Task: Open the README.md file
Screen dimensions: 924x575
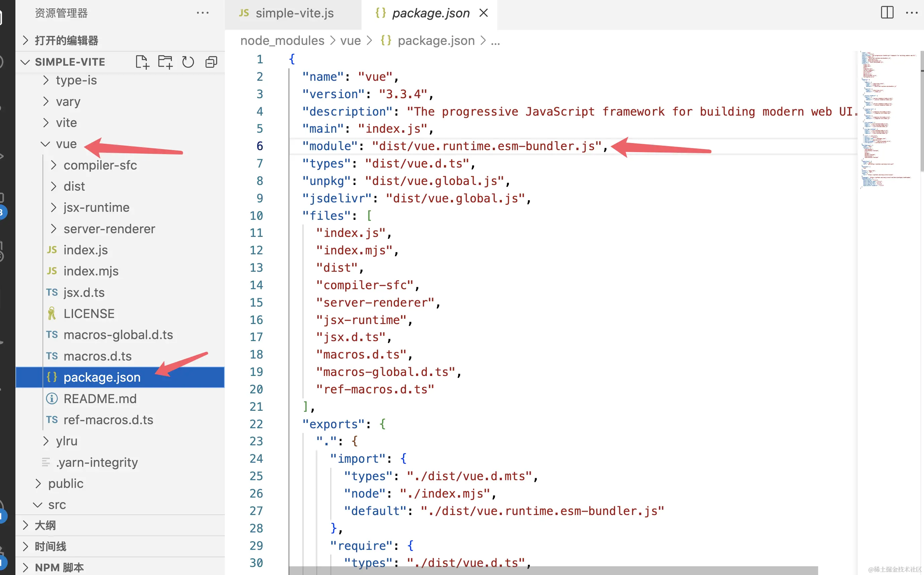Action: (120, 398)
